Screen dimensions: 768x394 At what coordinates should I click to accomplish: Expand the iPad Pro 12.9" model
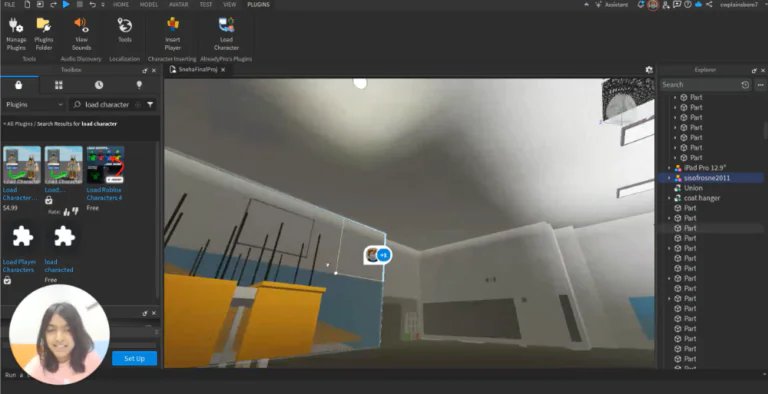pyautogui.click(x=670, y=168)
